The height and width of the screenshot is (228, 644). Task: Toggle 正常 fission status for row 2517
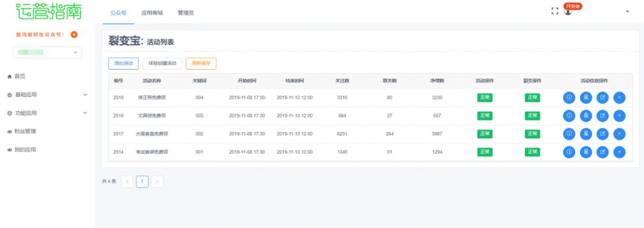click(x=532, y=134)
